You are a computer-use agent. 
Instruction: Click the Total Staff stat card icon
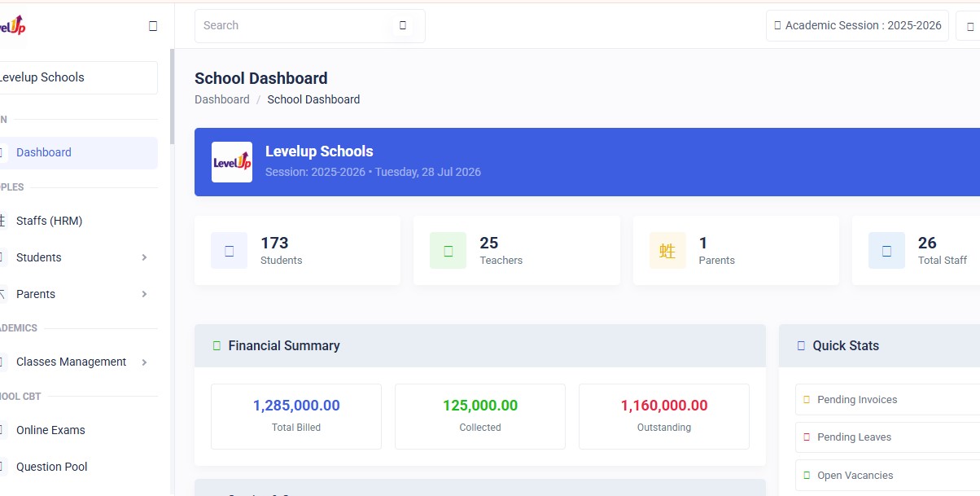886,251
